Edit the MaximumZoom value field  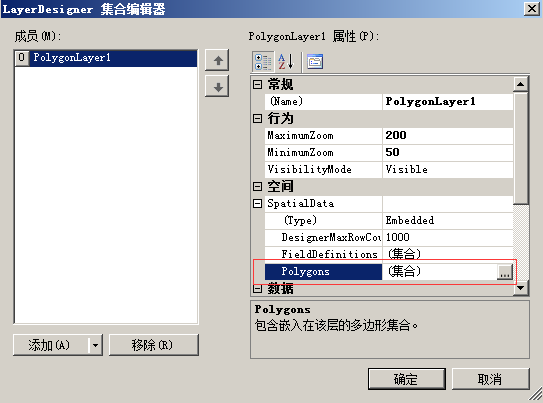pyautogui.click(x=448, y=135)
